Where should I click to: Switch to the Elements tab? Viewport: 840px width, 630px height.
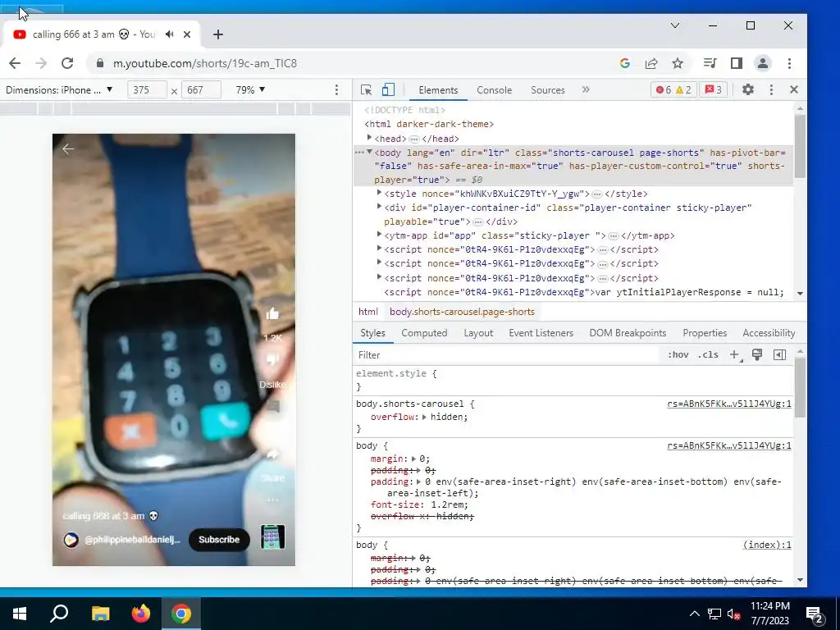tap(438, 90)
